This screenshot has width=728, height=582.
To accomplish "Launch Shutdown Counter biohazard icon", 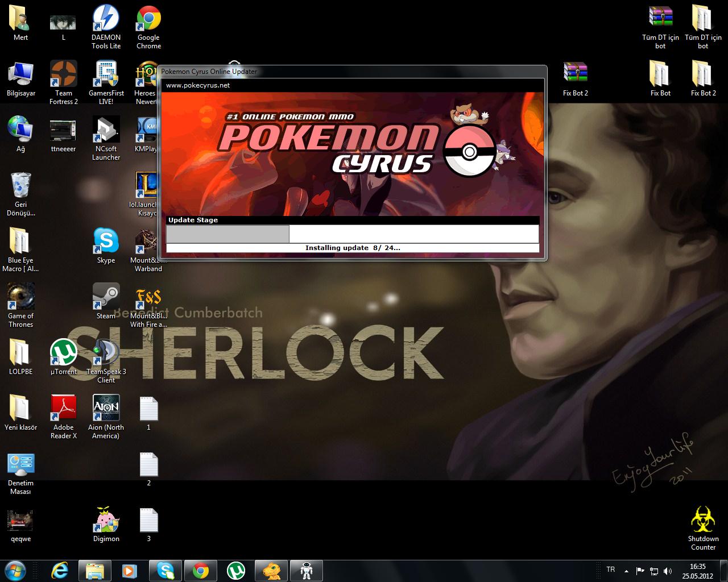I will (x=703, y=529).
